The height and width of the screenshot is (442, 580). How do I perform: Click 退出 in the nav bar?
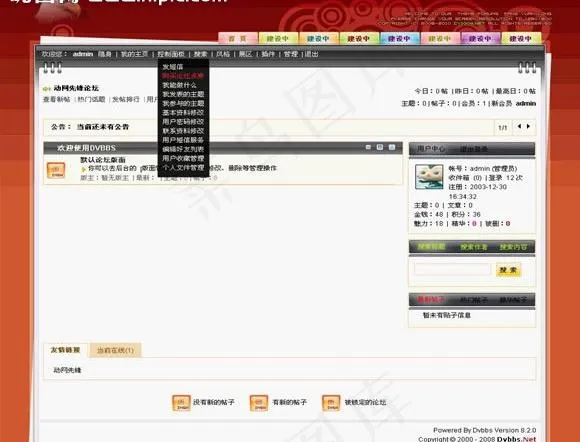pyautogui.click(x=311, y=54)
